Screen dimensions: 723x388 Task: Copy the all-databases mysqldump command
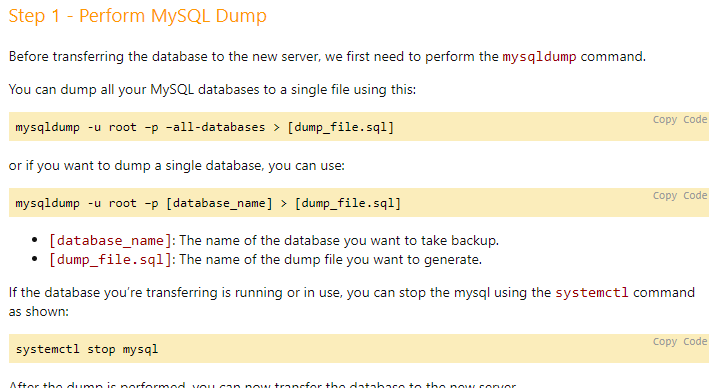click(664, 120)
